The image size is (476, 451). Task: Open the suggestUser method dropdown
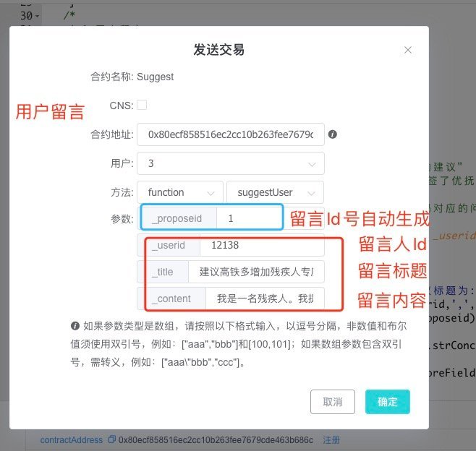pyautogui.click(x=275, y=192)
